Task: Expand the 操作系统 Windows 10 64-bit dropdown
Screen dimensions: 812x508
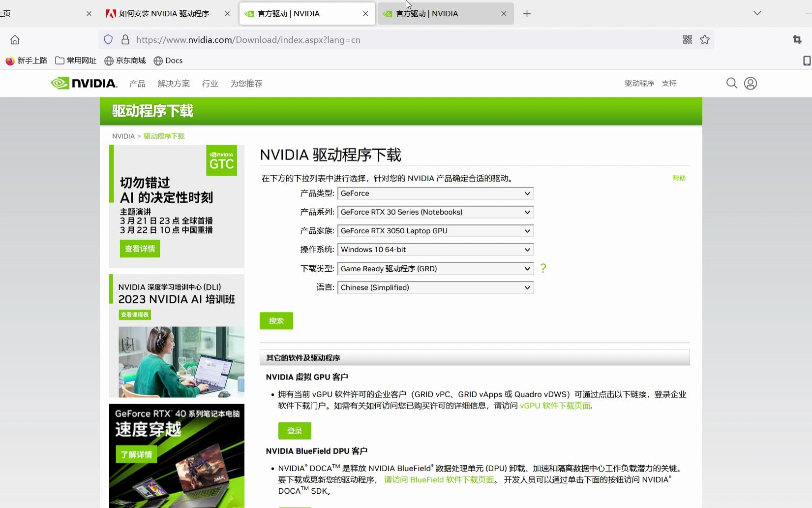Action: (x=435, y=250)
